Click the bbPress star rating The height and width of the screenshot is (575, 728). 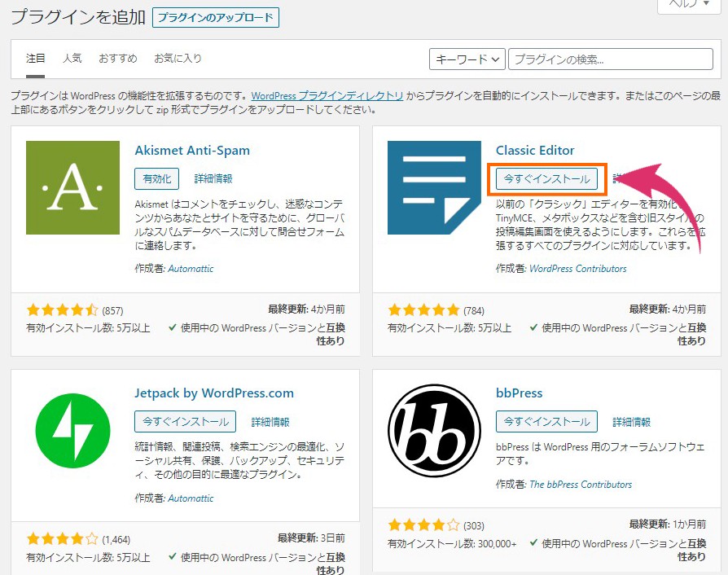tap(423, 525)
